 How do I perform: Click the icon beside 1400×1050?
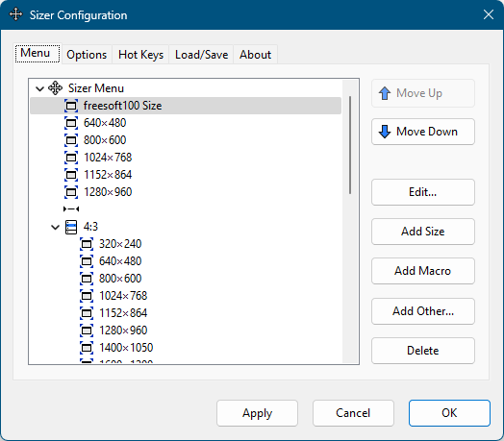pyautogui.click(x=87, y=348)
